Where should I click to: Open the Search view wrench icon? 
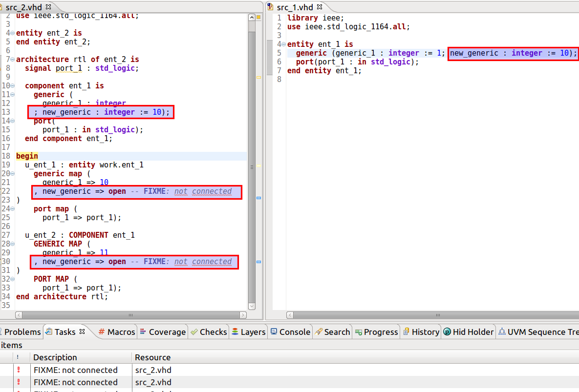click(x=320, y=332)
